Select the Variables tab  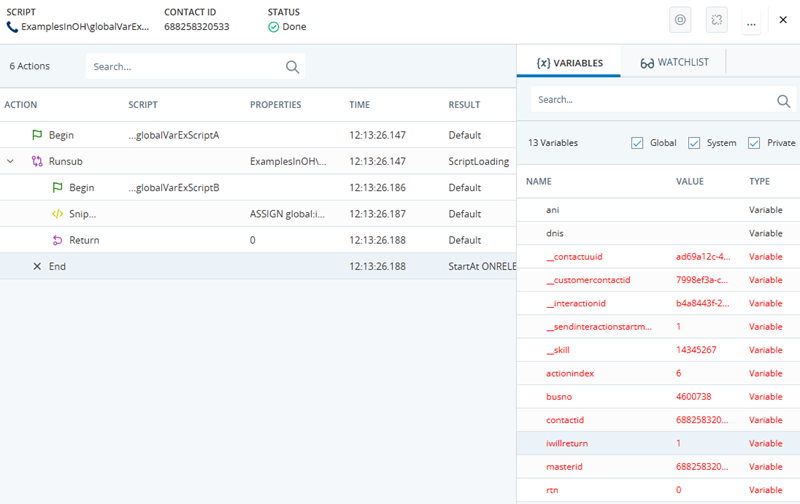pyautogui.click(x=570, y=62)
